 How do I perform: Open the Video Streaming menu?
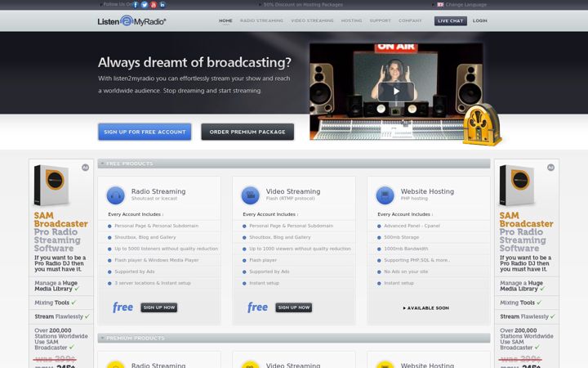click(x=312, y=21)
